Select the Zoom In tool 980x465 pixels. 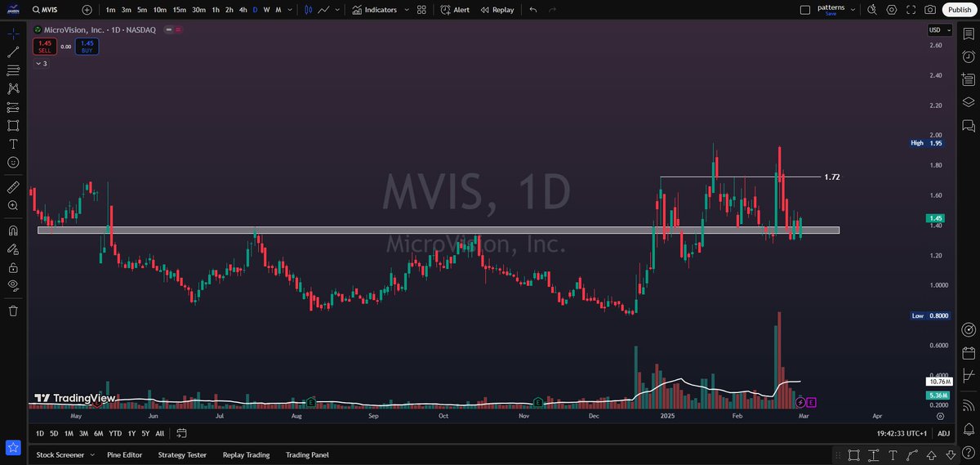[x=13, y=206]
